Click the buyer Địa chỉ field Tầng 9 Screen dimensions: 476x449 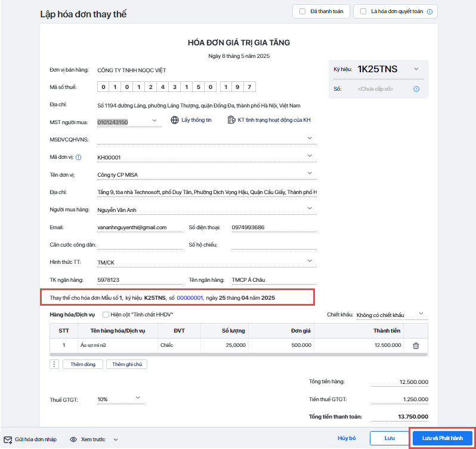[x=207, y=192]
